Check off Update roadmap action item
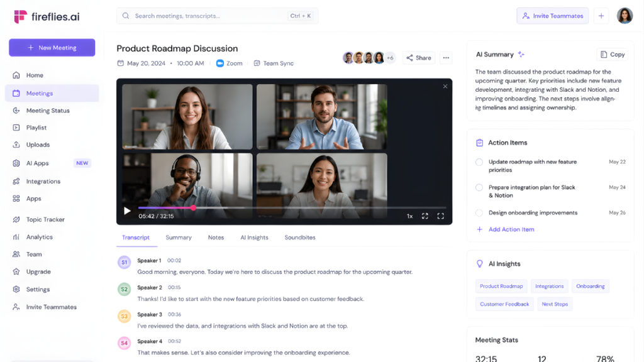The image size is (644, 362). click(479, 162)
